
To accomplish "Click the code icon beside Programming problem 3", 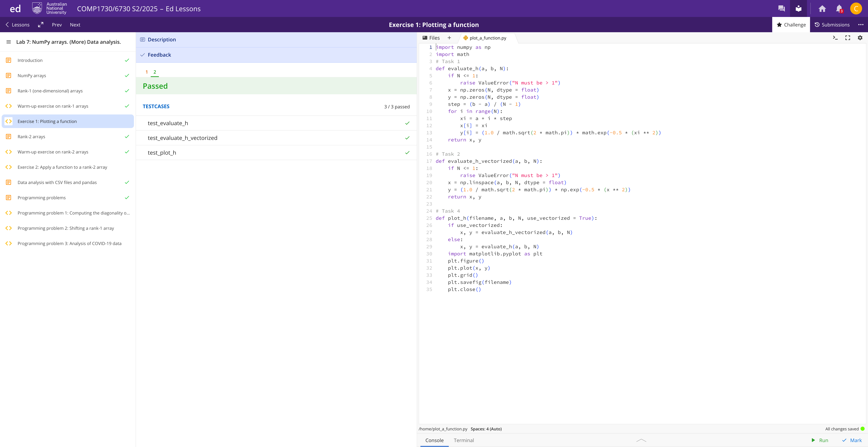I will coord(8,243).
